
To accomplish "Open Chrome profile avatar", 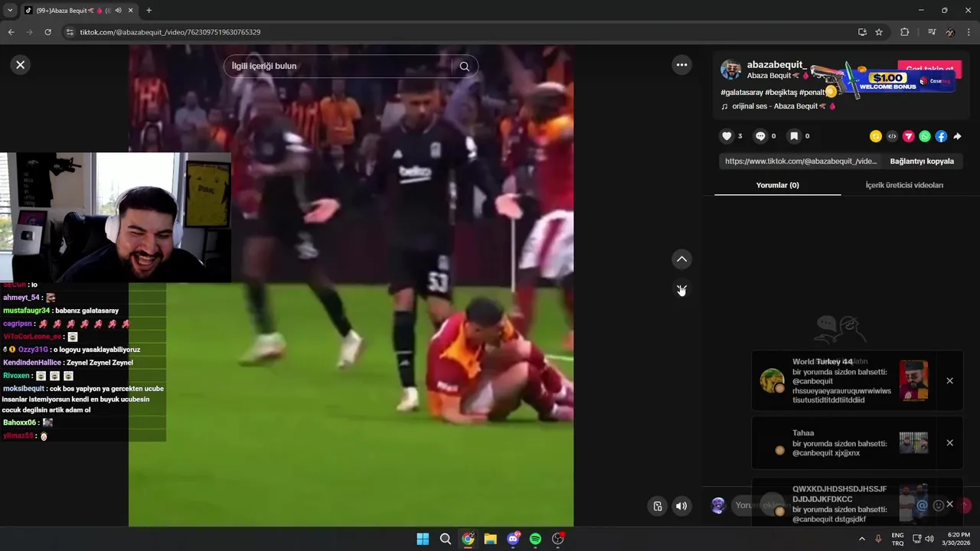I will [x=950, y=32].
